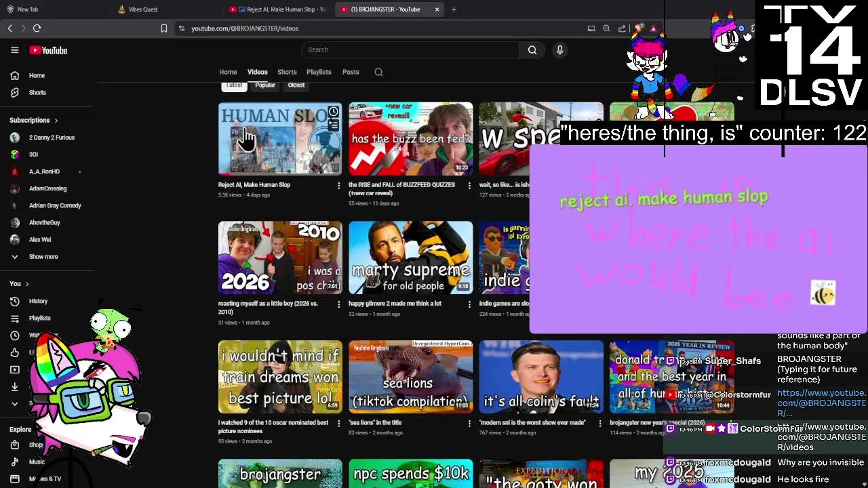Click the Downloads arrow icon in sidebar
Viewport: 868px width, 488px height.
coord(15,386)
